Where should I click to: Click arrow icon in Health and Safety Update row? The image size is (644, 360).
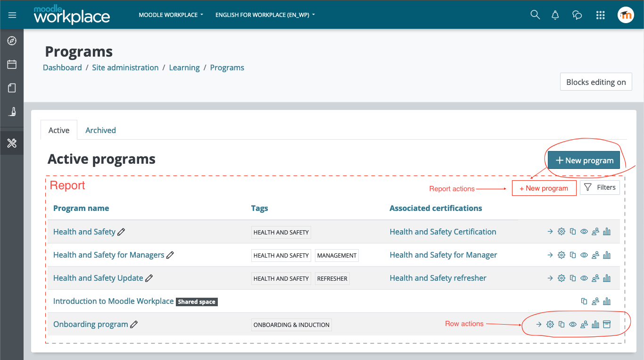pyautogui.click(x=550, y=278)
